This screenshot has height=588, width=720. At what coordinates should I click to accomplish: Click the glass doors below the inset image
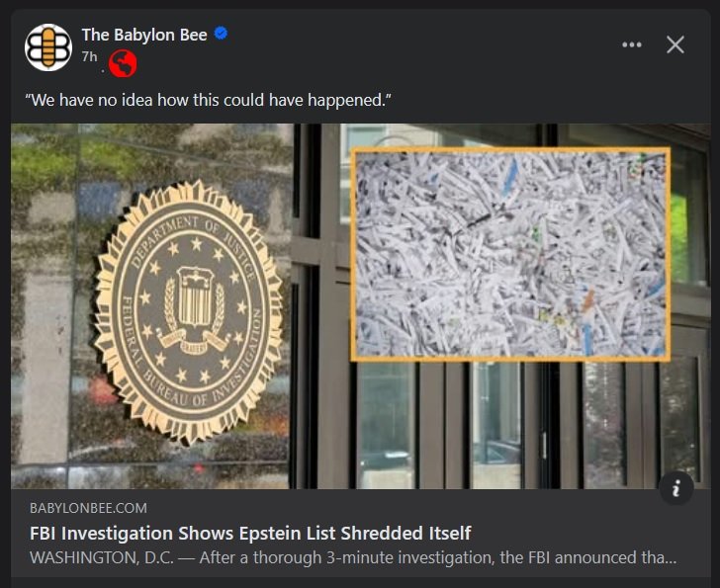click(505, 424)
